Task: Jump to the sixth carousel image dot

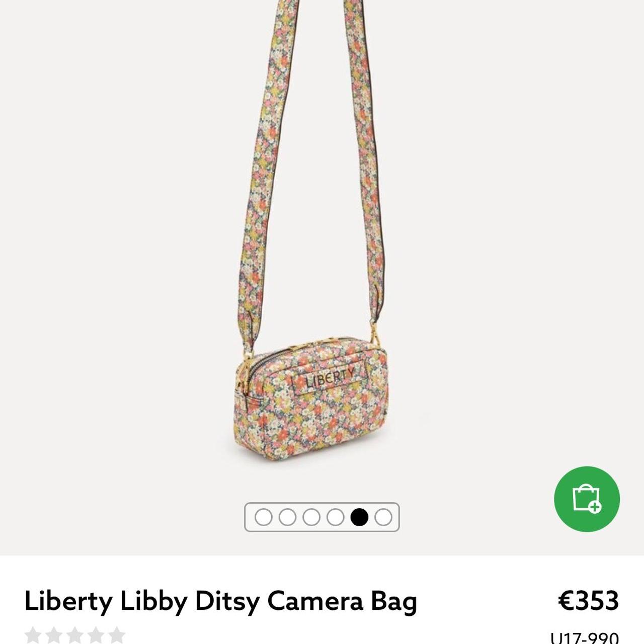Action: pyautogui.click(x=383, y=517)
